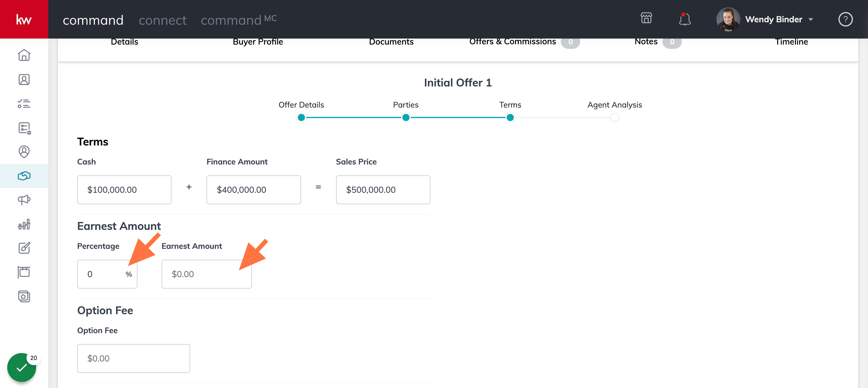The height and width of the screenshot is (388, 868).
Task: Switch to connect app
Action: click(x=162, y=20)
